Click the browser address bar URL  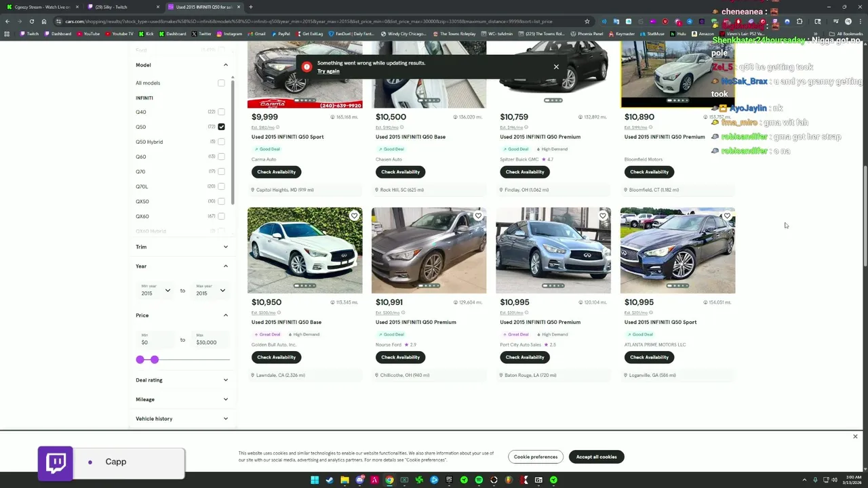[309, 21]
